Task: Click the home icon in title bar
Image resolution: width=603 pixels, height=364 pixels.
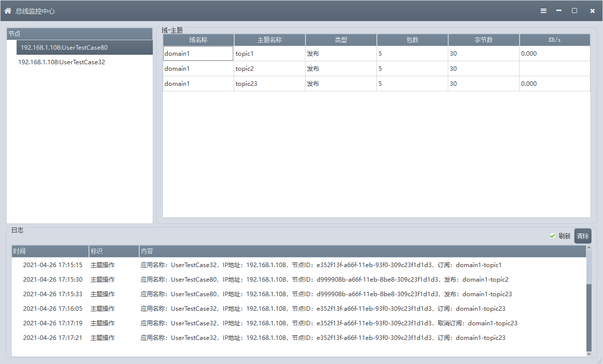Action: (x=8, y=11)
